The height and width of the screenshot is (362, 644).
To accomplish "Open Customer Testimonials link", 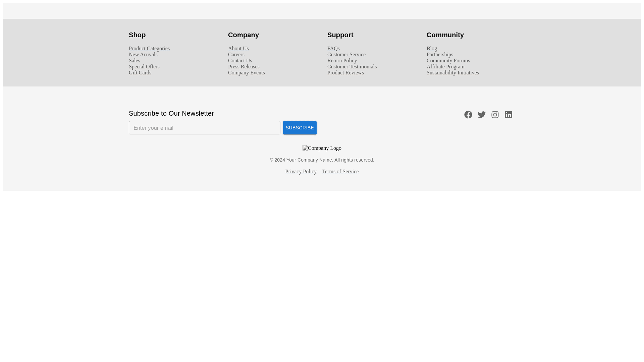I will click(352, 67).
